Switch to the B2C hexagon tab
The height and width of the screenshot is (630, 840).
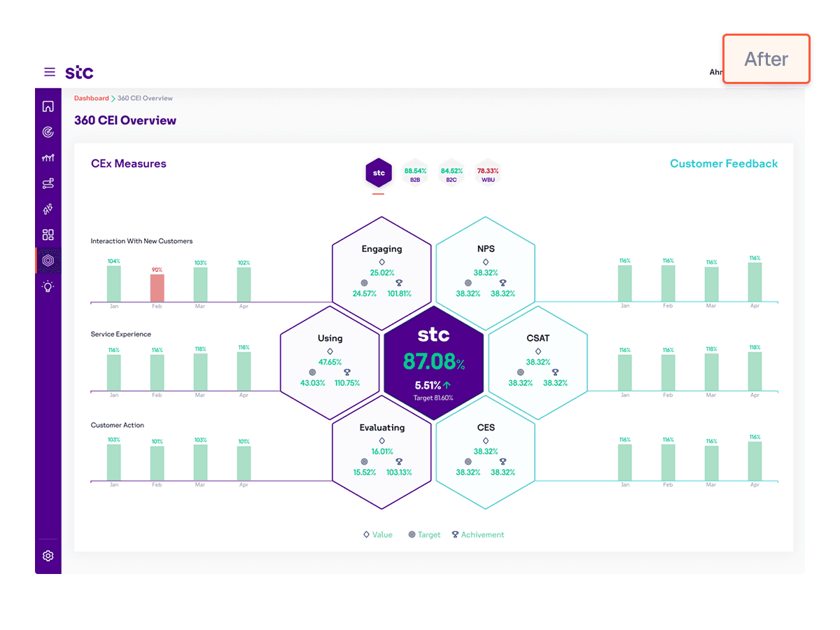coord(451,174)
